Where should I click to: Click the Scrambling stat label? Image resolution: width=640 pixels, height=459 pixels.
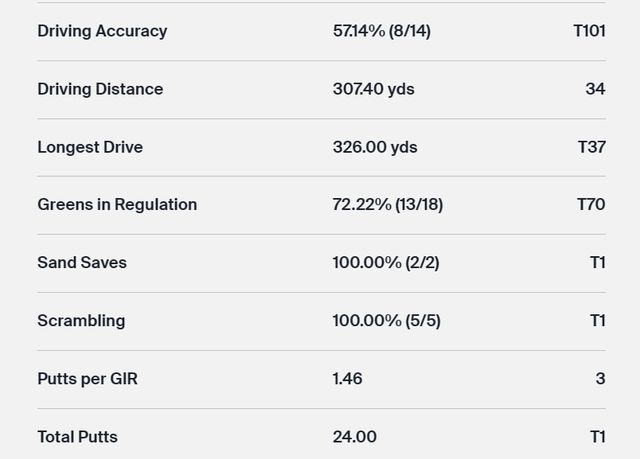tap(81, 321)
